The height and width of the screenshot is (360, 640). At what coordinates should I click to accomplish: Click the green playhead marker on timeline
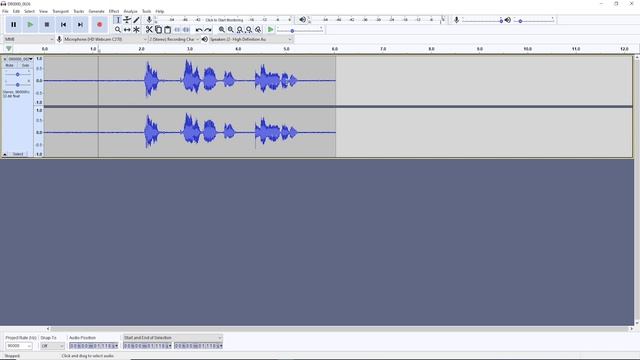(9, 49)
